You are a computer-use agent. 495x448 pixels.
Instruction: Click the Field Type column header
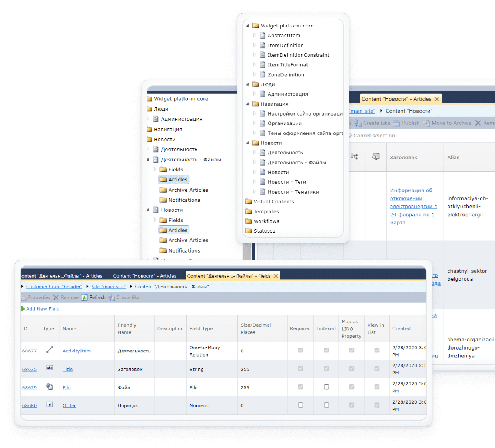coord(201,328)
